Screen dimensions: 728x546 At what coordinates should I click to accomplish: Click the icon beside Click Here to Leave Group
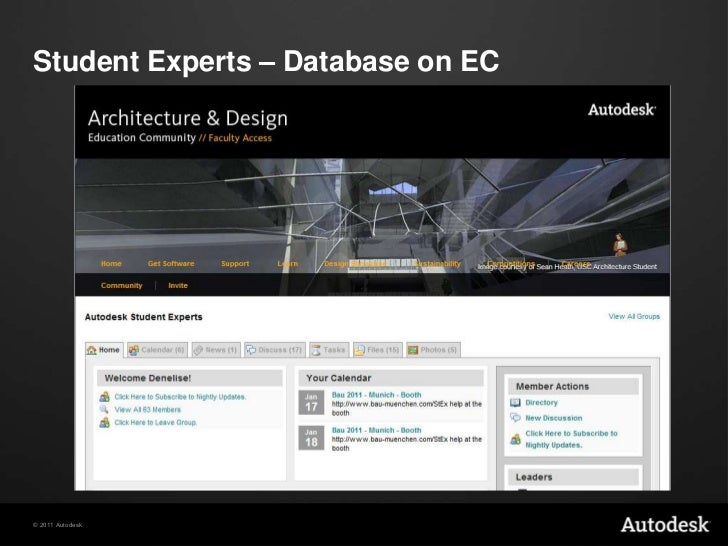[x=104, y=422]
